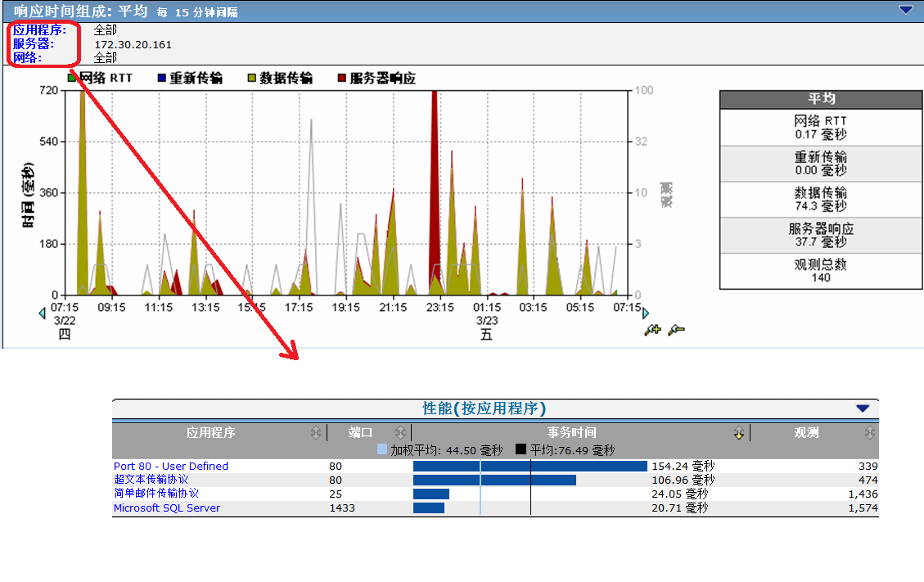Click the 数据传输 olive legend swatch
The height and width of the screenshot is (582, 924).
pyautogui.click(x=251, y=78)
